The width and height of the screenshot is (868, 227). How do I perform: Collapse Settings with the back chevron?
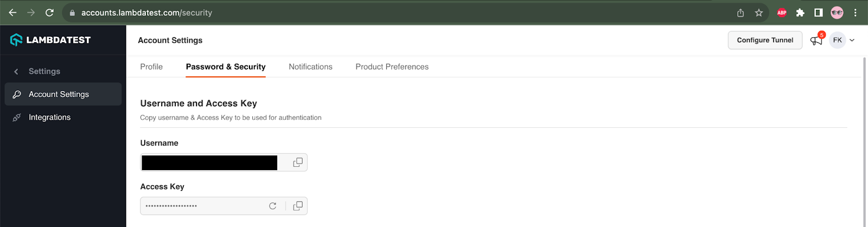(16, 72)
